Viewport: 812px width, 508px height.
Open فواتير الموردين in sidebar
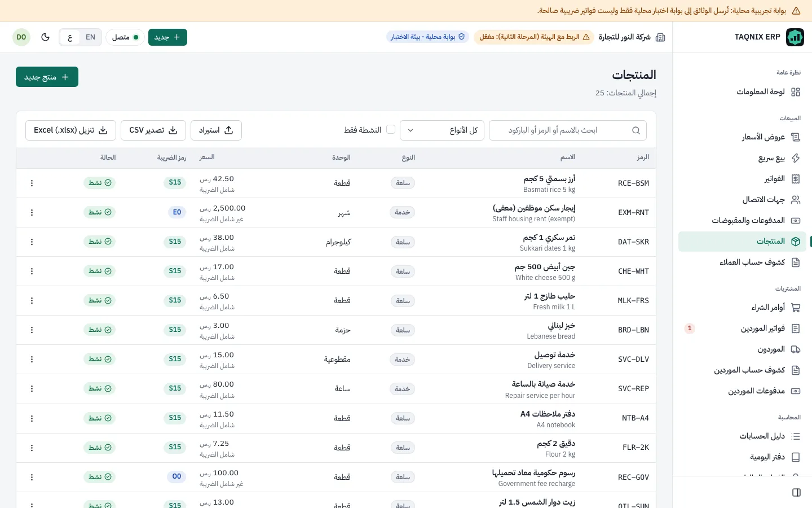tap(742, 329)
